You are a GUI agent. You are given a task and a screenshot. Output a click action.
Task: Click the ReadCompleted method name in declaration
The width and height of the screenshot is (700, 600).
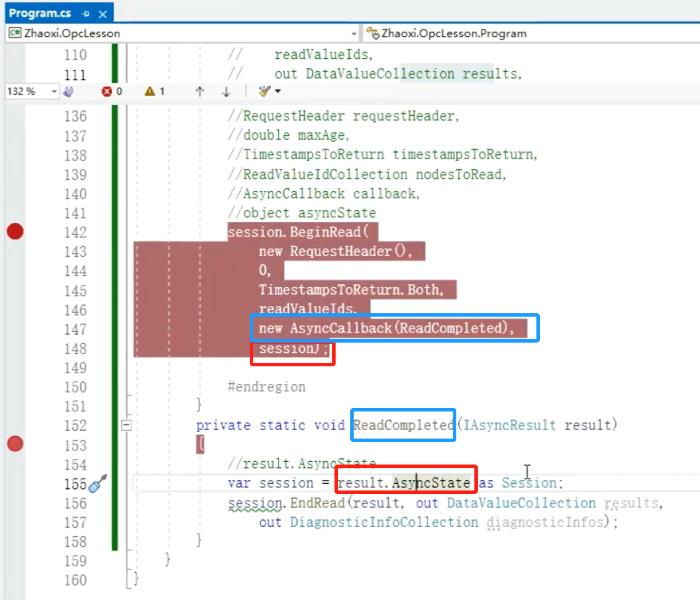[x=403, y=425]
